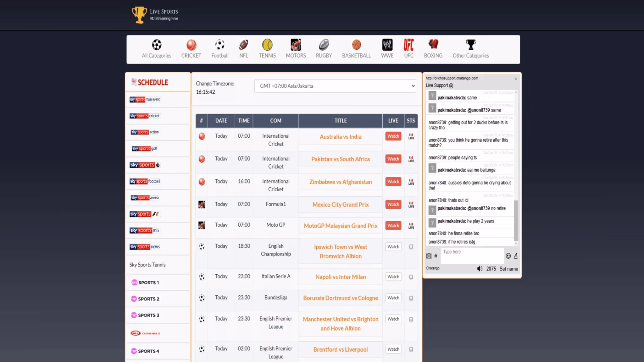
Task: Toggle the status box for Brentford vs Liverpool
Action: click(x=411, y=349)
